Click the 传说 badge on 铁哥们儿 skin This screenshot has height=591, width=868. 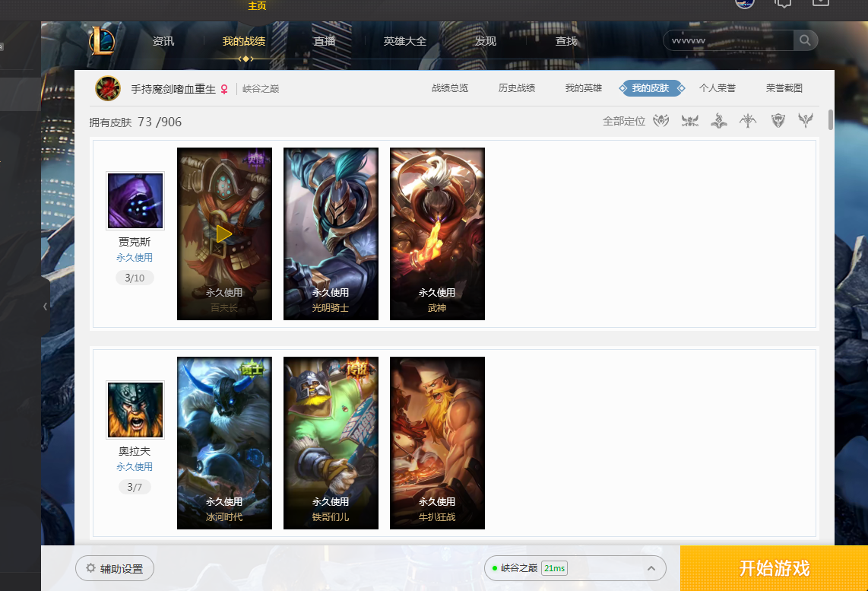357,368
